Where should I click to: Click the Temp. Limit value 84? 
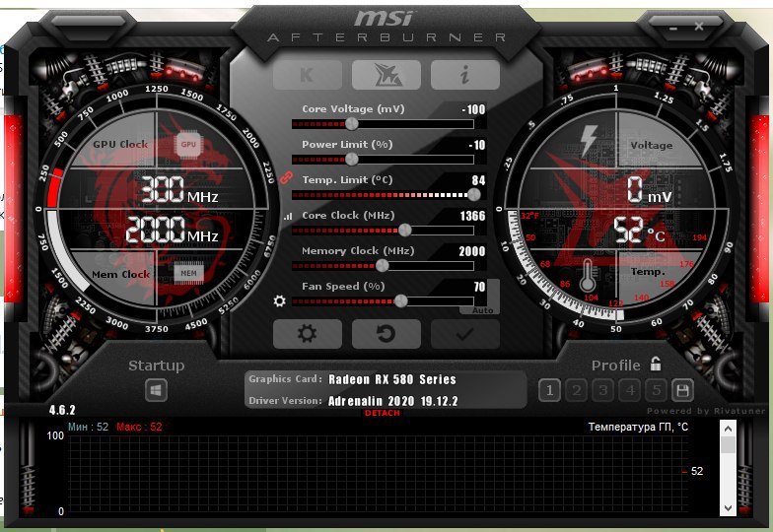479,180
